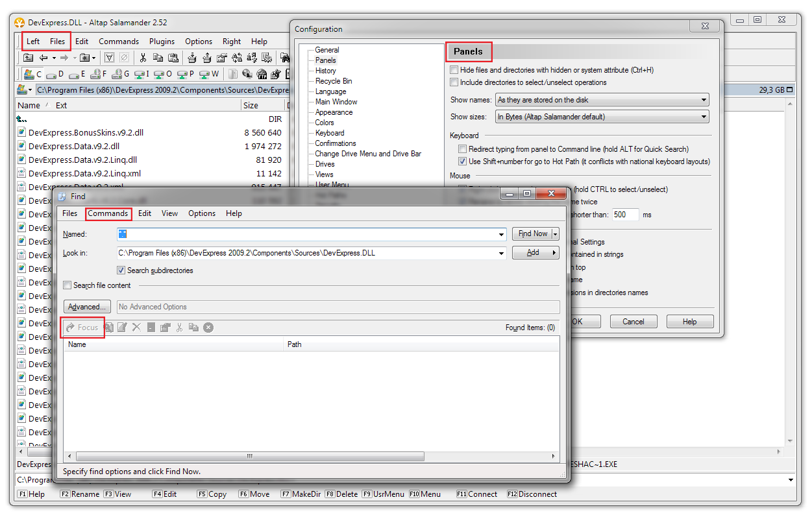Open the Plugins menu in main window
The height and width of the screenshot is (515, 812).
point(162,42)
